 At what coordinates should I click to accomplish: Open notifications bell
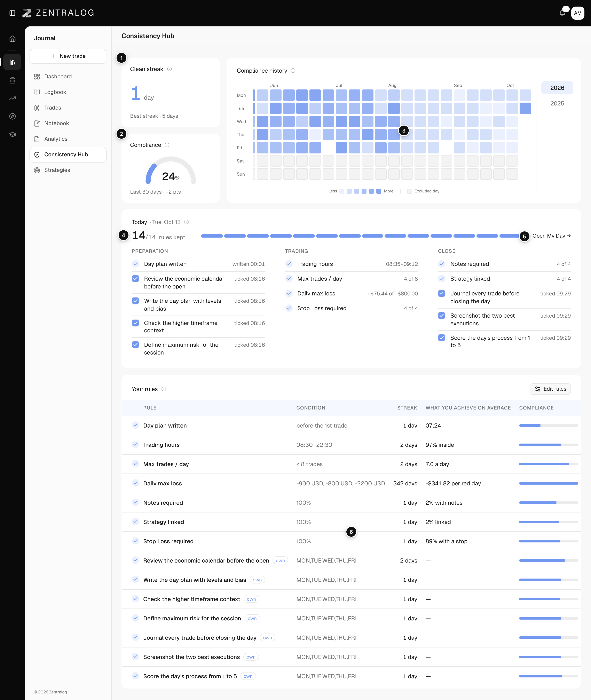click(x=562, y=13)
